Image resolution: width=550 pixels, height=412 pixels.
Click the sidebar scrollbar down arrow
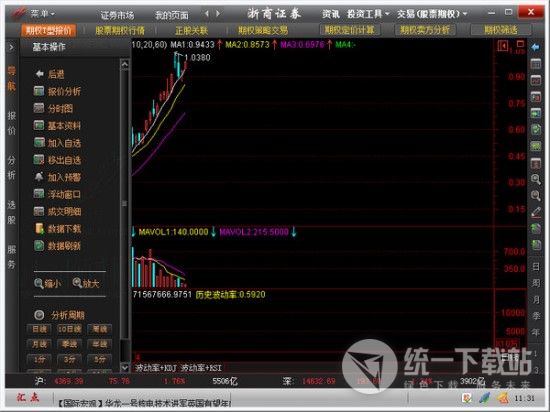pyautogui.click(x=125, y=367)
